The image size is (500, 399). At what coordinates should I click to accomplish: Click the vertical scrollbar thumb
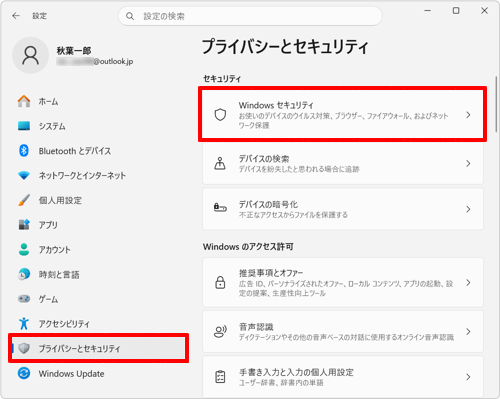coord(496,104)
